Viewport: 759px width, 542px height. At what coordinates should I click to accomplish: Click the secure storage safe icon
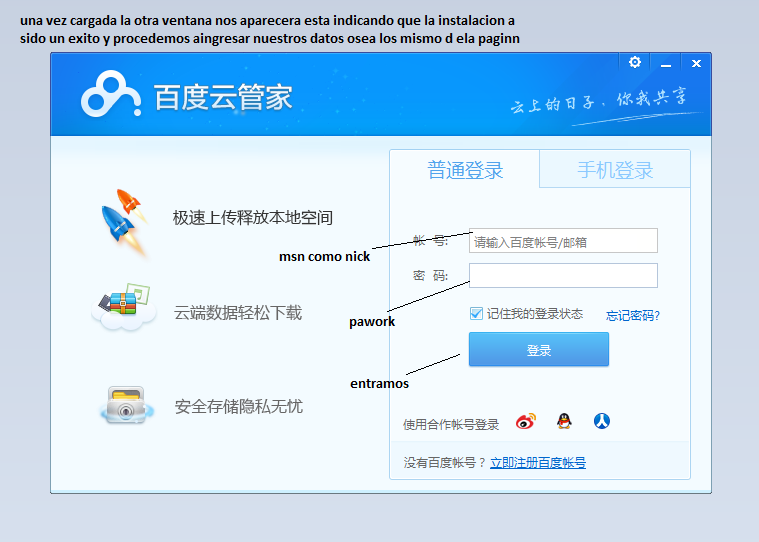point(127,405)
